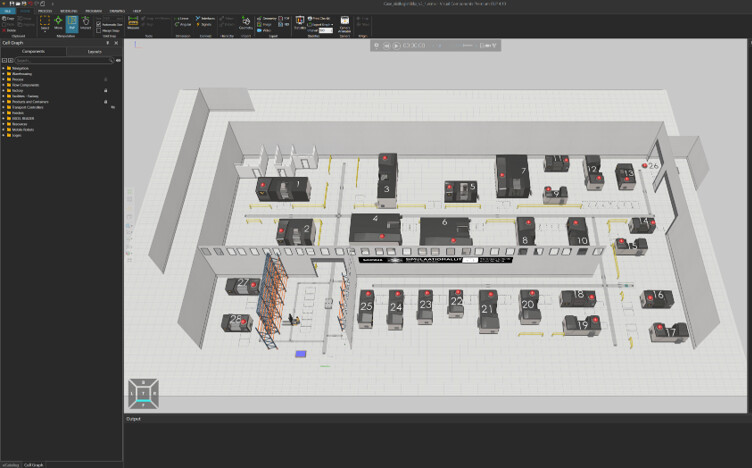
Task: Pin the Cell Graph panel
Action: tap(107, 43)
